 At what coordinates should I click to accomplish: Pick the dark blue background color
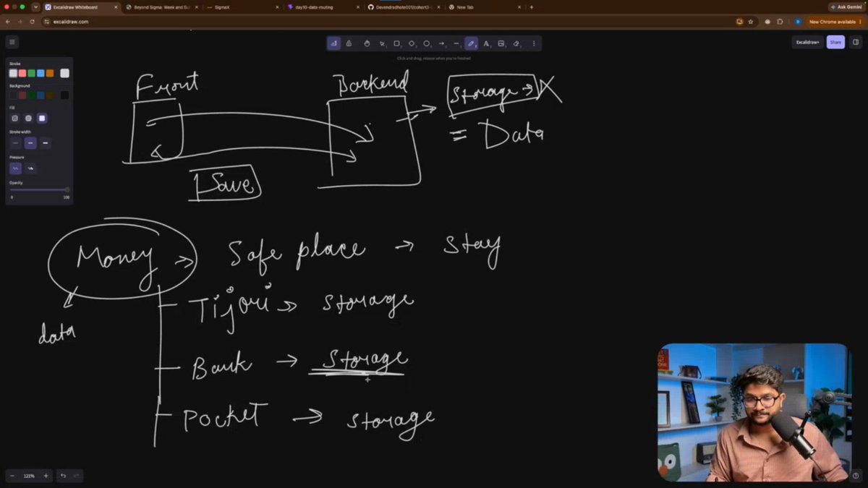tap(41, 95)
